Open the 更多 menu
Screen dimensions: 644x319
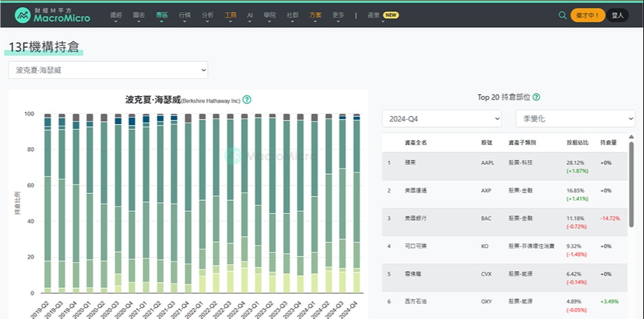[x=338, y=15]
